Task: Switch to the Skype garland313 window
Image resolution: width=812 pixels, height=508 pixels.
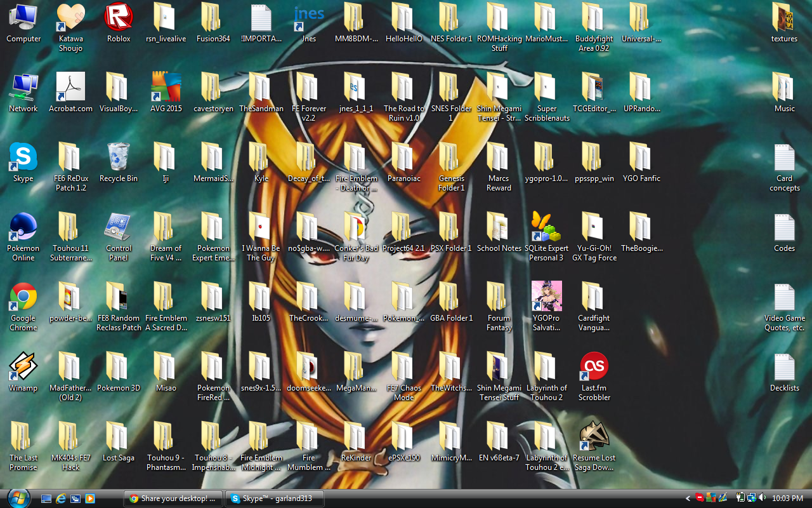Action: click(x=274, y=498)
